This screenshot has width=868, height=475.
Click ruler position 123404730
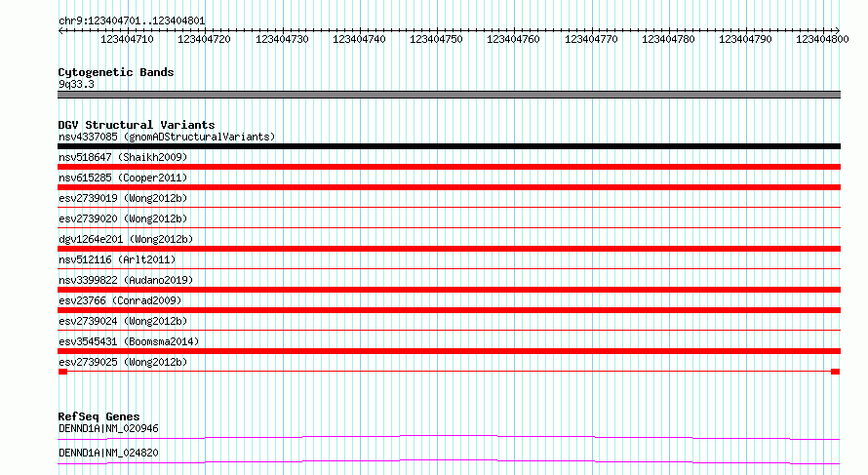pyautogui.click(x=282, y=39)
